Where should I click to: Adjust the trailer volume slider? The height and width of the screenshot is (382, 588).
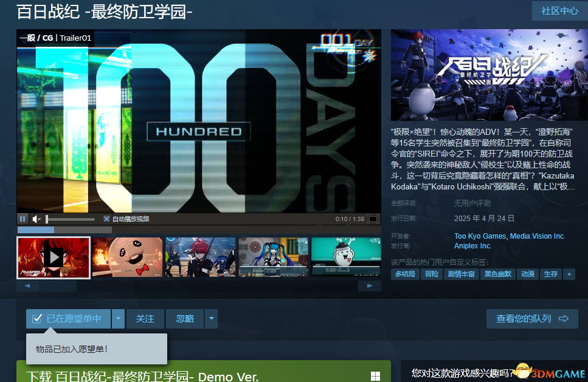pos(70,219)
